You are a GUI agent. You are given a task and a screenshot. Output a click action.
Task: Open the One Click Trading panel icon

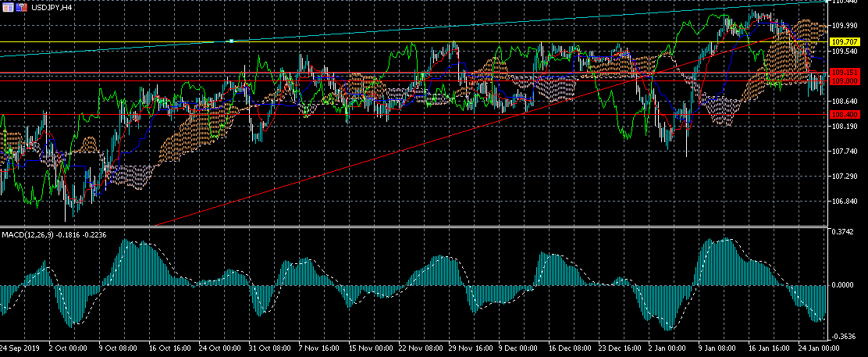coord(21,9)
